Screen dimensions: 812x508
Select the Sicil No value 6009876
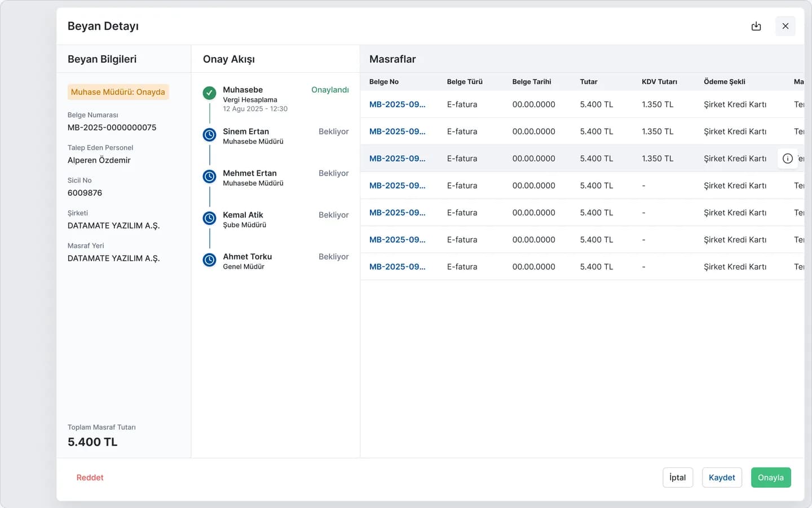coord(85,193)
